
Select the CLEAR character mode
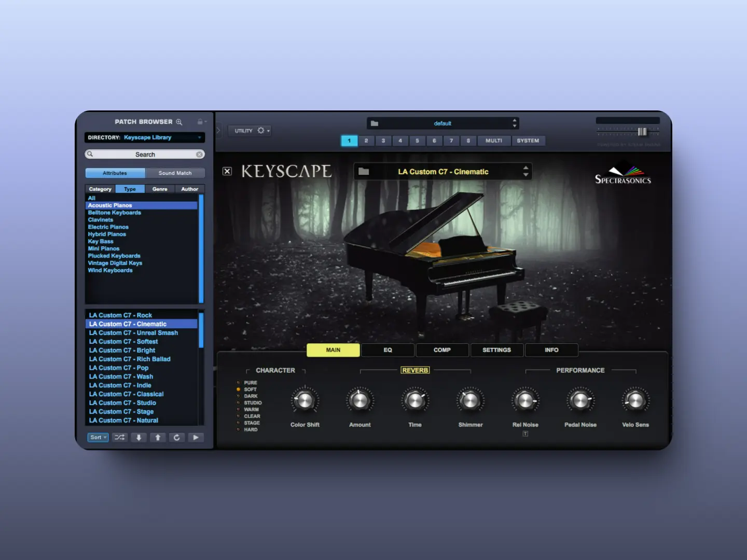248,416
